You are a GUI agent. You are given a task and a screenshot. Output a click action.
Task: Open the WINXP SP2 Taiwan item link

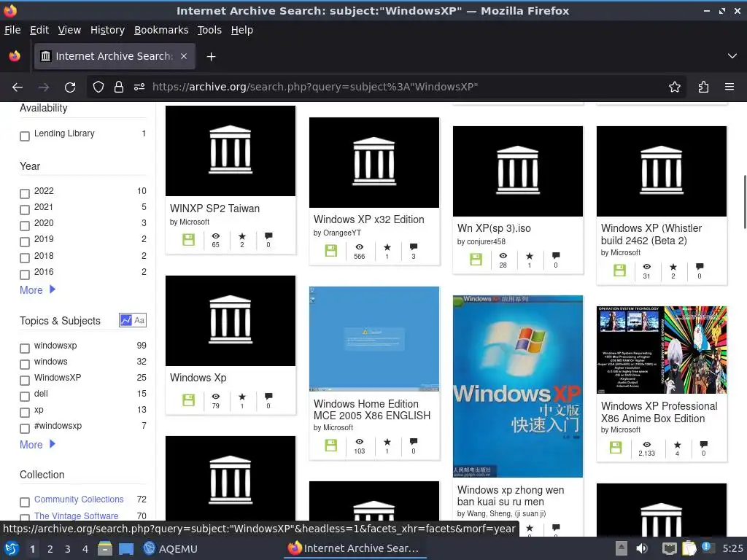[215, 209]
